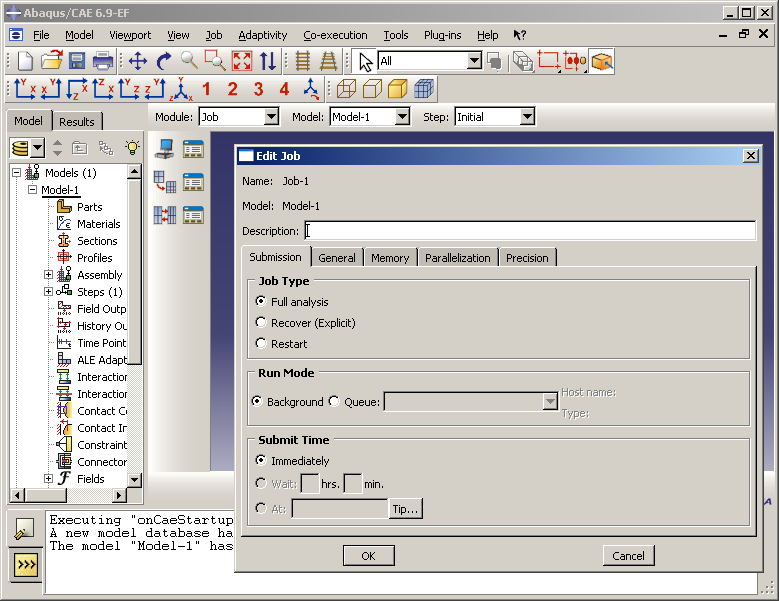Click the Tip... button
779x601 pixels.
(405, 509)
